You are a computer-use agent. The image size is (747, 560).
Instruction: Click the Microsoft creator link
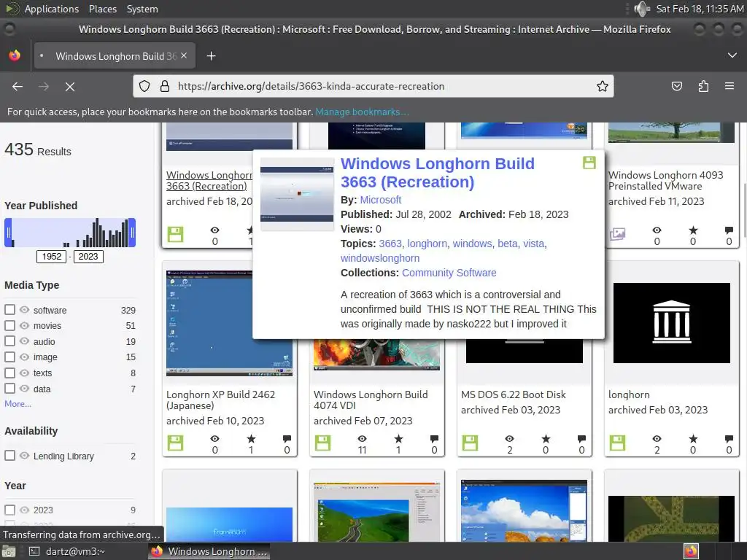[x=380, y=200]
